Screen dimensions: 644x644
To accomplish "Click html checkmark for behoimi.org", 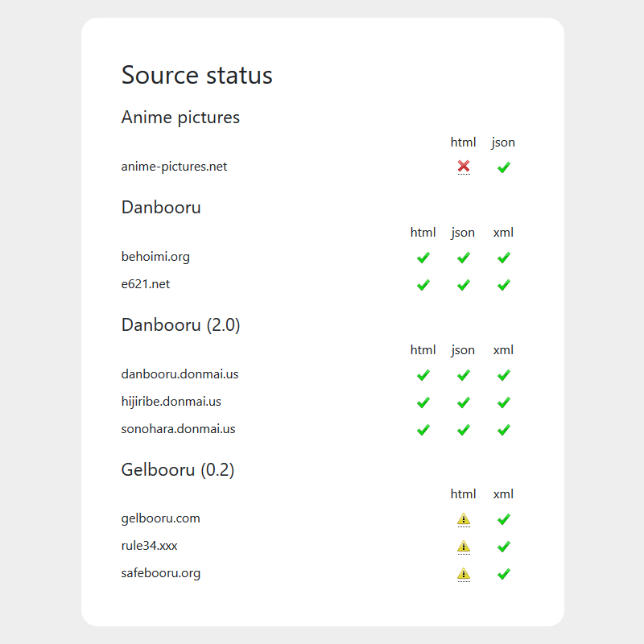I will tap(423, 258).
